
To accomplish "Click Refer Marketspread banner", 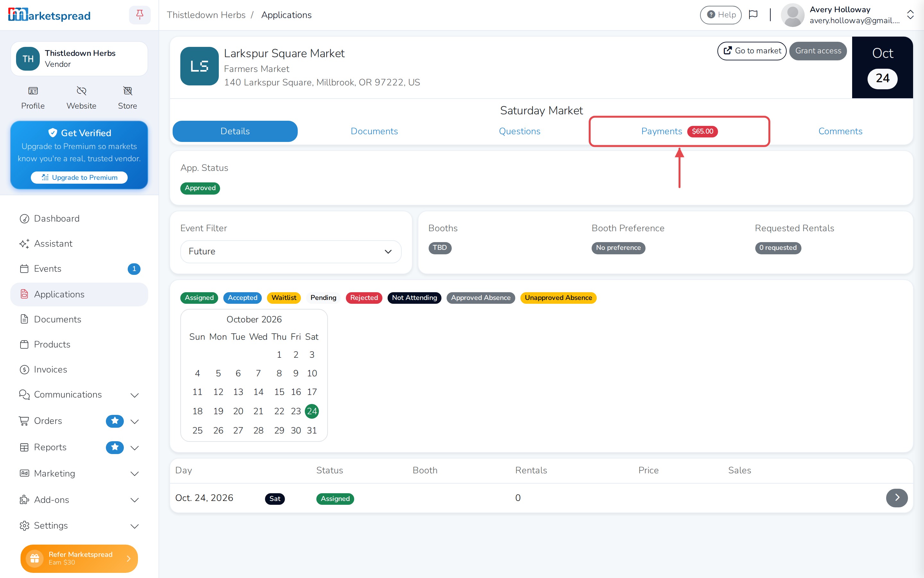I will (79, 558).
